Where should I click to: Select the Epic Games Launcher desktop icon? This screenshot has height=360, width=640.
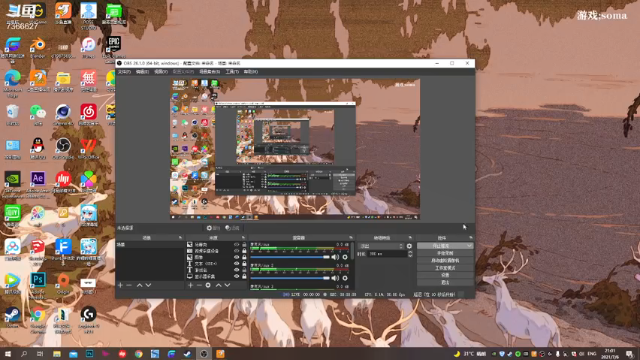113,48
